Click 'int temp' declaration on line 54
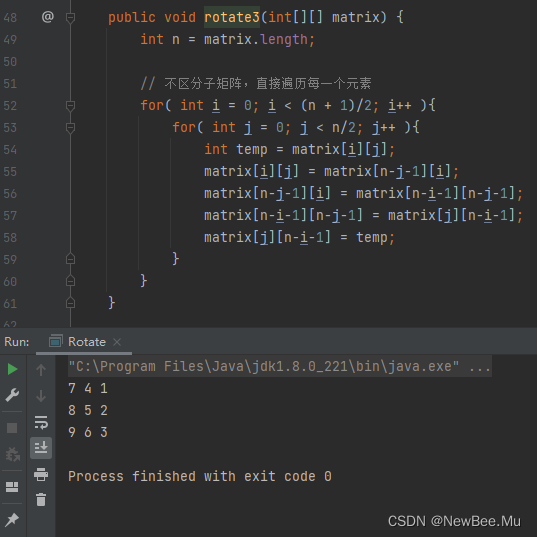 236,150
